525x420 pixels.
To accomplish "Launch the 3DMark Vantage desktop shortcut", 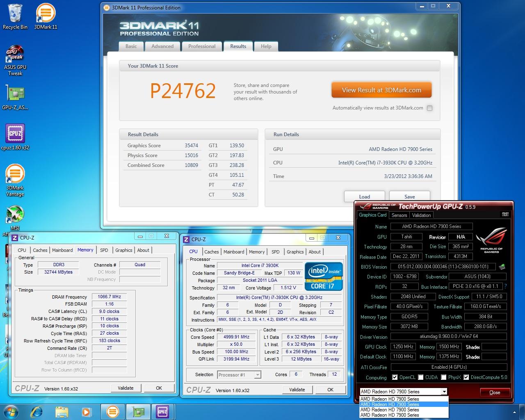I will click(15, 180).
